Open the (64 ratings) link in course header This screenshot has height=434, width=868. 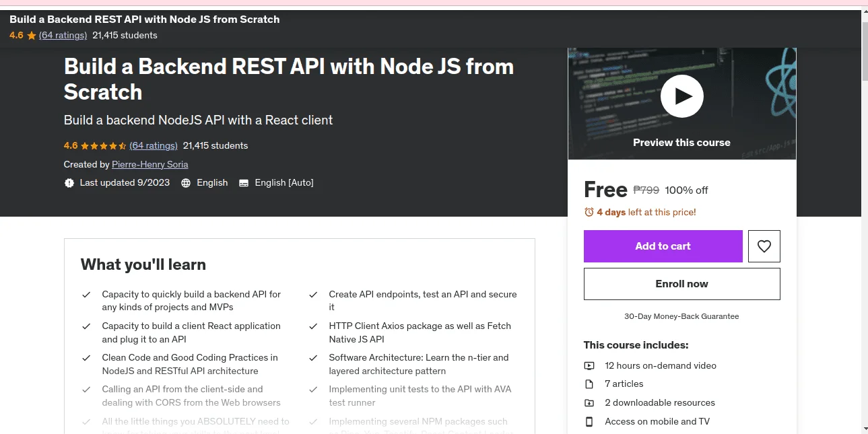click(154, 145)
